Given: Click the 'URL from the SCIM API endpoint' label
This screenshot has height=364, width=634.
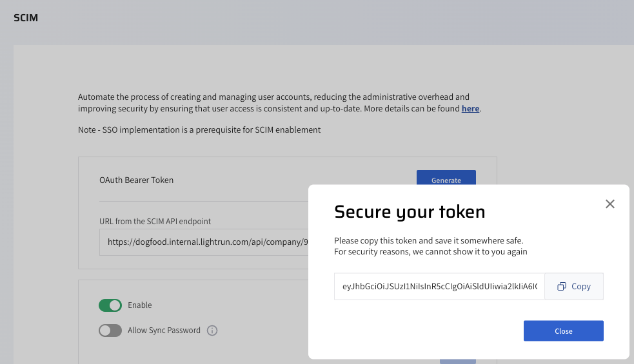Looking at the screenshot, I should tap(155, 222).
